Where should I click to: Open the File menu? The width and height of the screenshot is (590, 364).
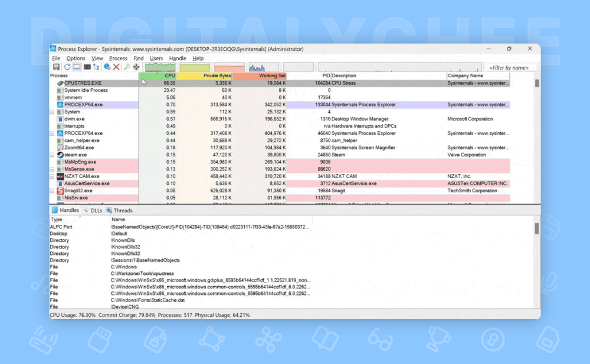(x=56, y=58)
